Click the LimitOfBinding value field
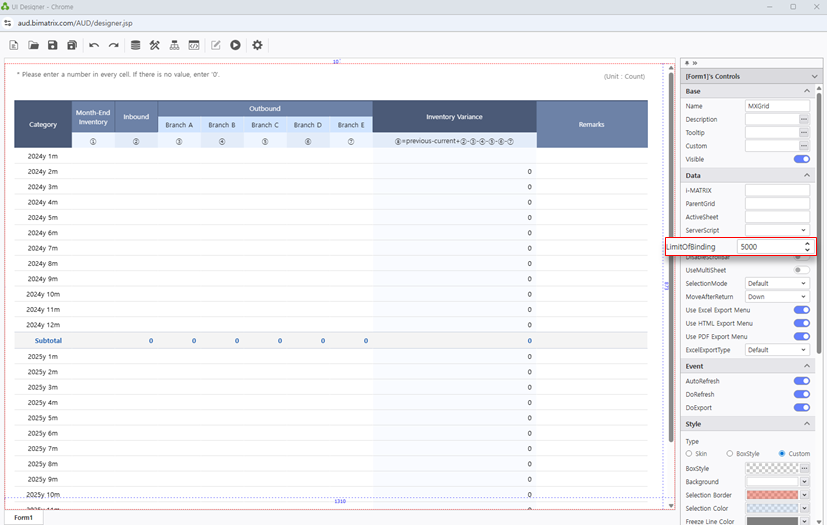This screenshot has height=525, width=827. (768, 247)
